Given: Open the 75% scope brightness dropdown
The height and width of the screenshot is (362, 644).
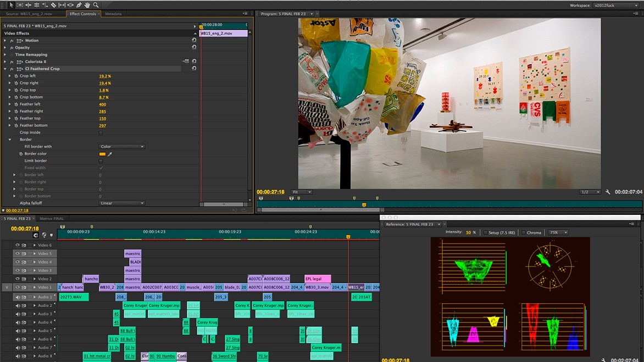Looking at the screenshot, I should click(558, 232).
